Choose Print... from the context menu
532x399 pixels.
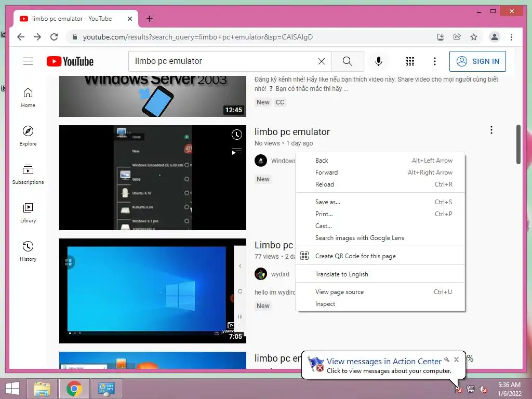[380, 214]
